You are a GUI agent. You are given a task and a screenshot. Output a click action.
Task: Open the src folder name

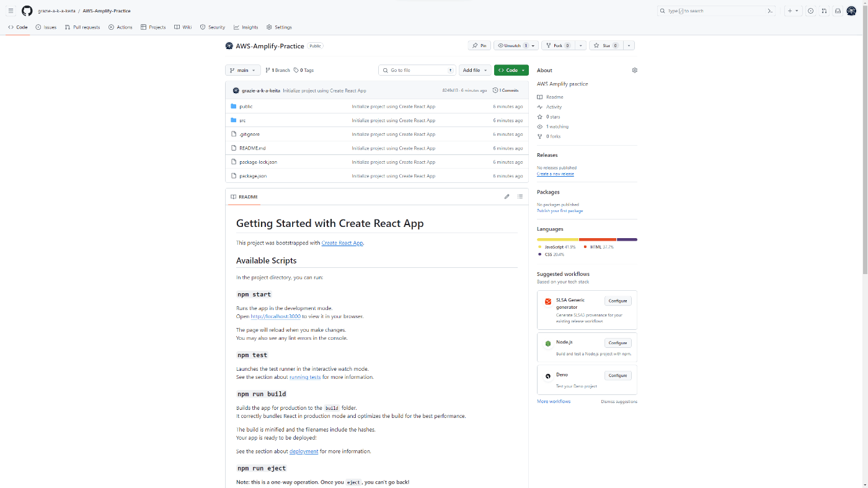pos(242,120)
